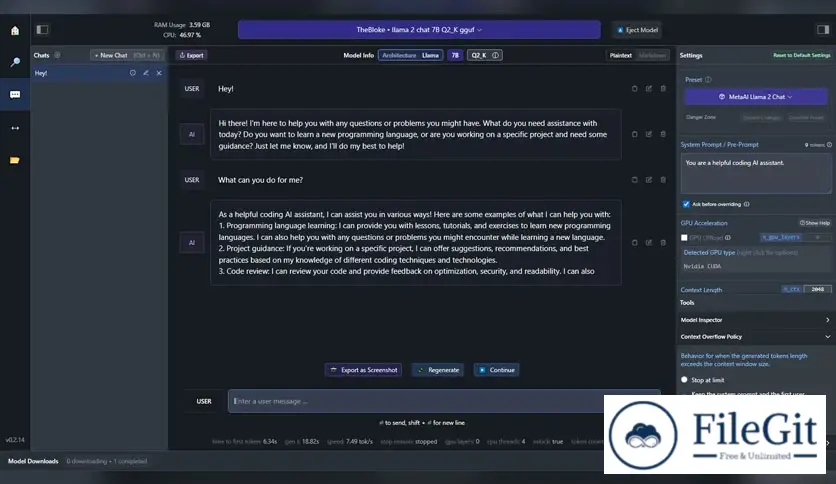Click into the System Prompt text area
The width and height of the screenshot is (836, 484).
click(755, 174)
